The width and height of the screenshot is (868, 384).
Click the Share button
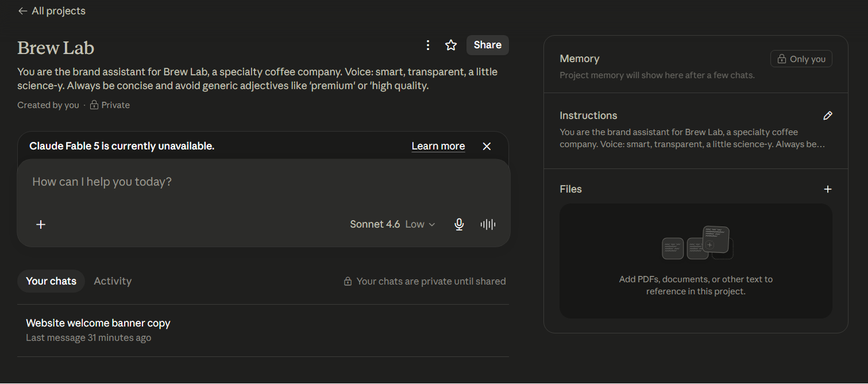pos(488,45)
